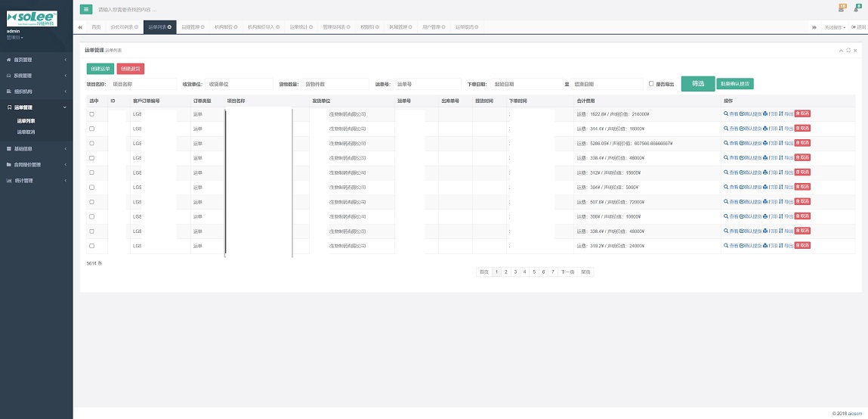Click the magnifier 查看 icon for the 312¥ row
This screenshot has width=868, height=419.
(x=726, y=172)
